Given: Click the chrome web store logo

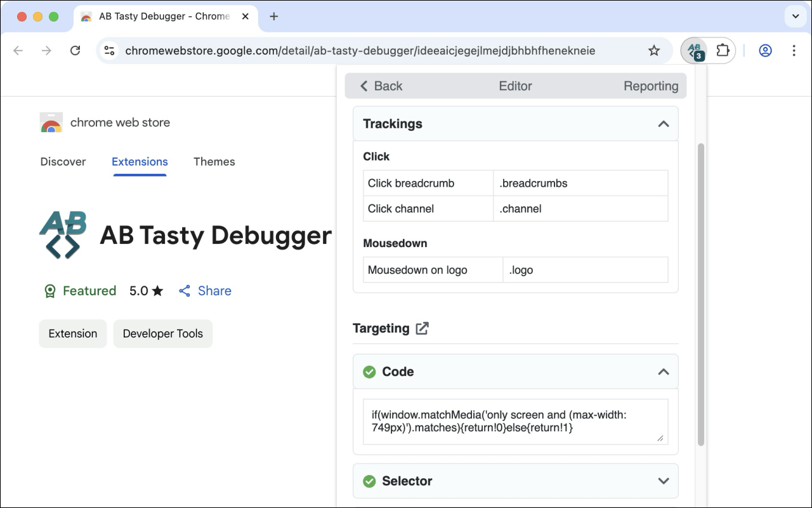Looking at the screenshot, I should tap(51, 122).
